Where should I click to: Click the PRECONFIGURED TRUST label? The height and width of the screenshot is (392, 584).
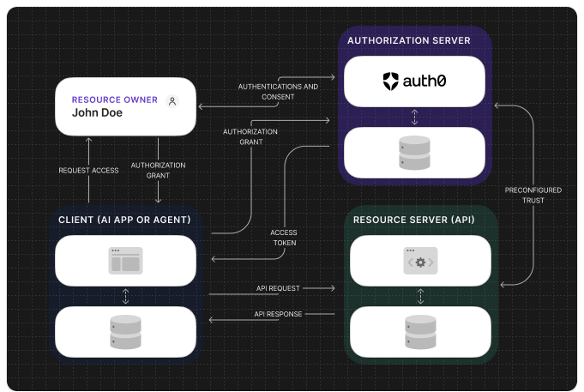[533, 196]
